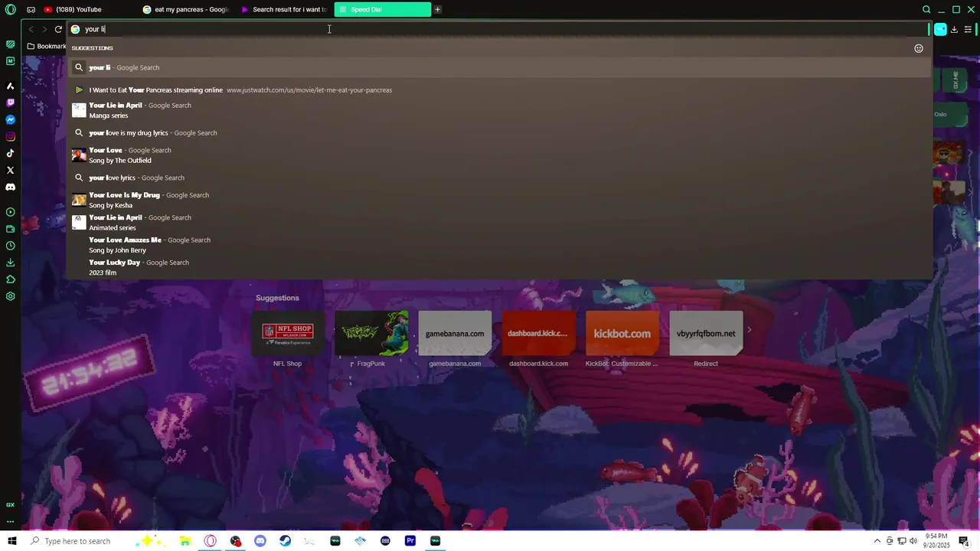Open GX Control sidebar icon

point(10,44)
